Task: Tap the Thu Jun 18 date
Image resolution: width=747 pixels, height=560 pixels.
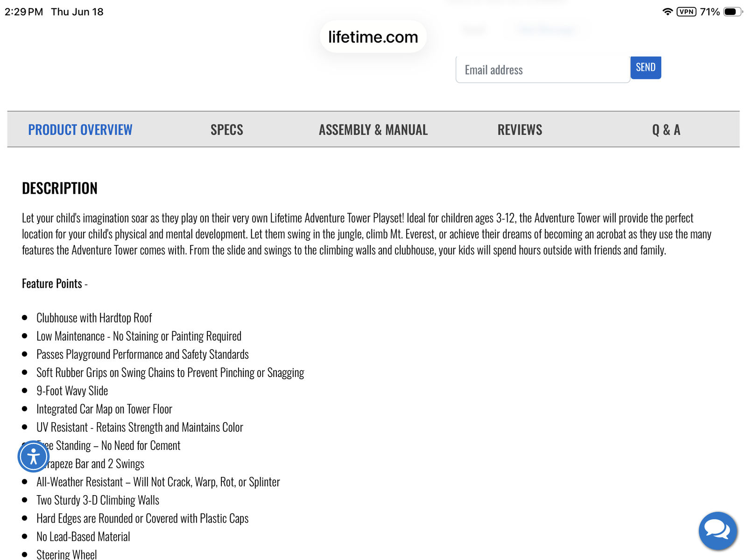Action: tap(77, 12)
